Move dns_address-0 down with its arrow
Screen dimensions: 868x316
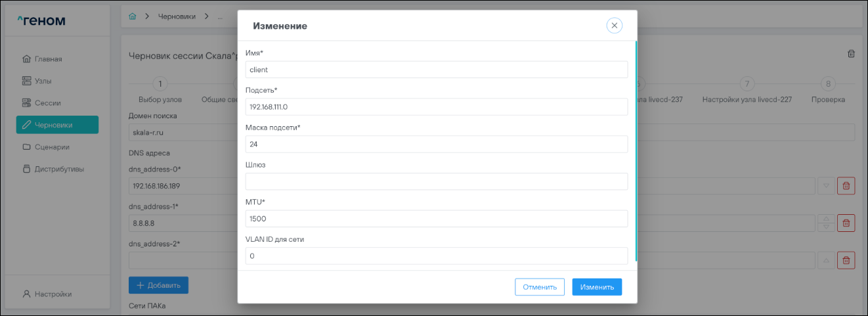click(827, 186)
